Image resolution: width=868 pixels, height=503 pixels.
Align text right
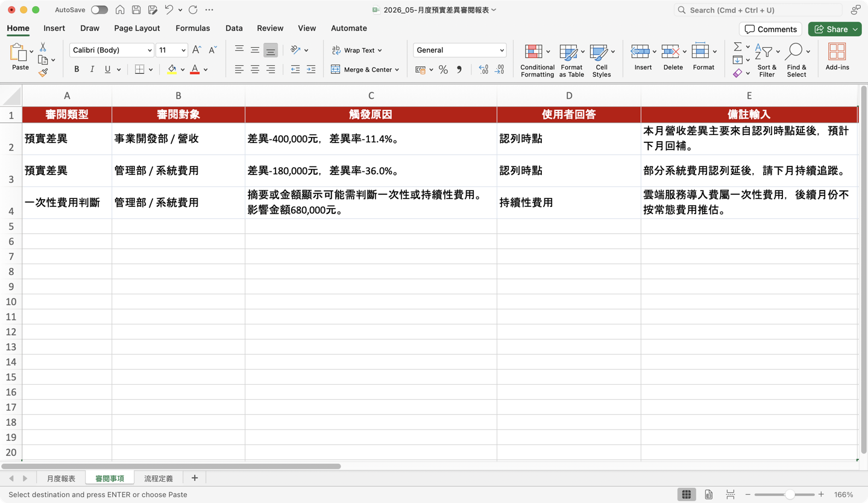[x=271, y=69]
